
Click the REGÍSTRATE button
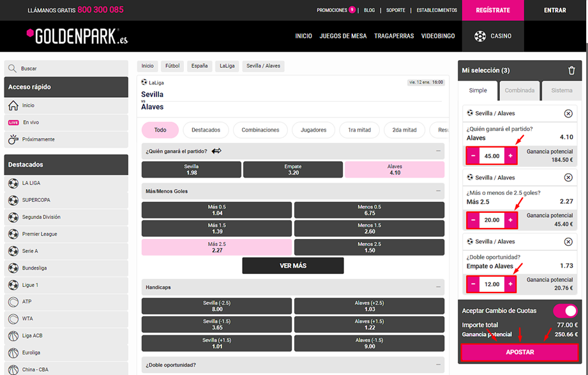pyautogui.click(x=493, y=10)
